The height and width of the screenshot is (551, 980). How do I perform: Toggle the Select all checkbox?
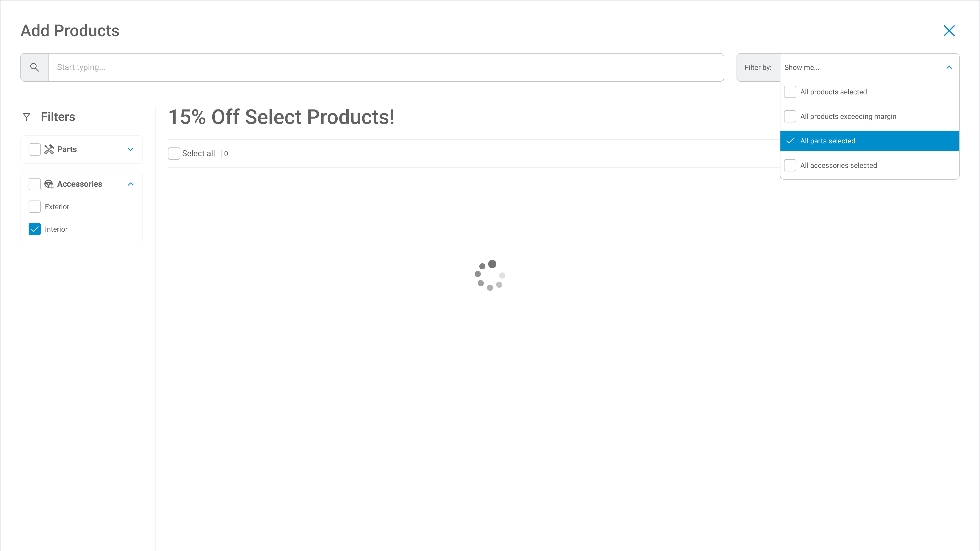(x=174, y=154)
